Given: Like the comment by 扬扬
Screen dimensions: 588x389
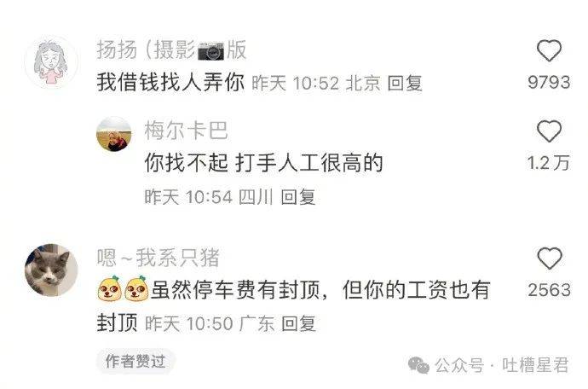Looking at the screenshot, I should point(549,50).
